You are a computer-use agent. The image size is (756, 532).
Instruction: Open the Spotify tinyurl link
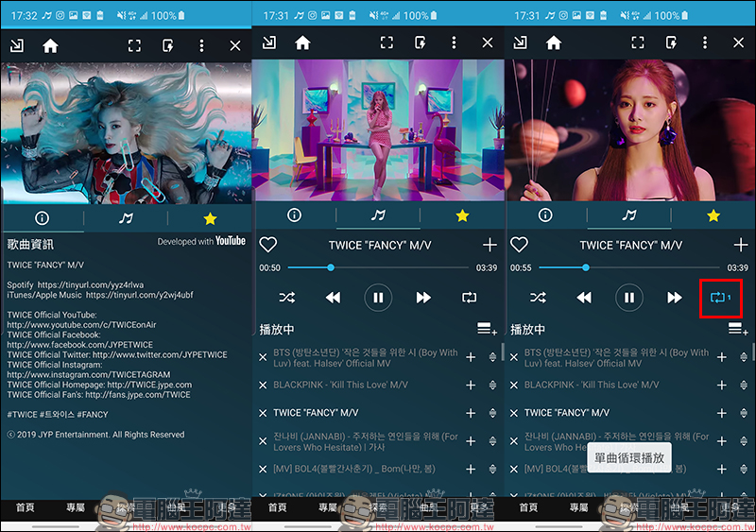[x=91, y=285]
